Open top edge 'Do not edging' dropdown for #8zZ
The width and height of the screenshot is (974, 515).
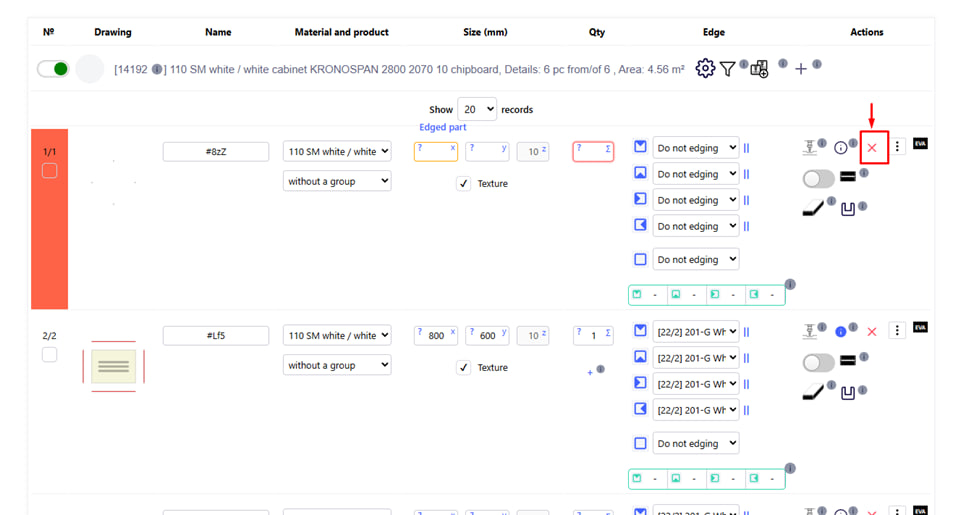(x=695, y=148)
